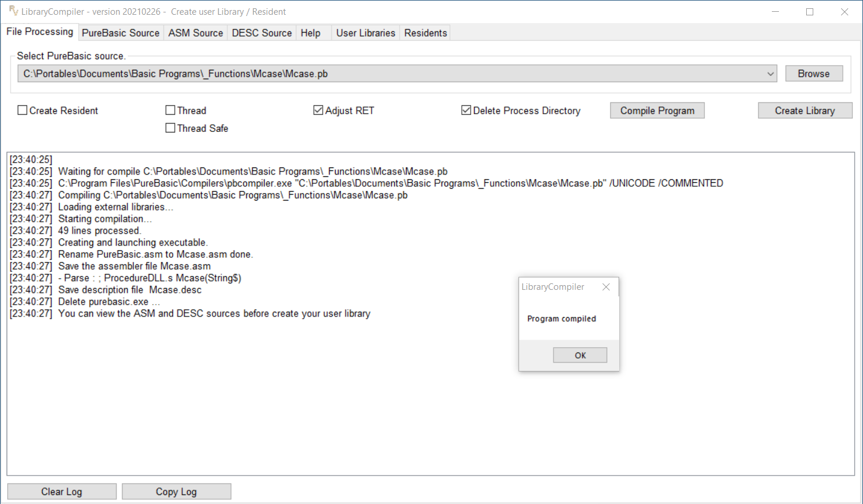
Task: Select the User Libraries tab
Action: 365,33
